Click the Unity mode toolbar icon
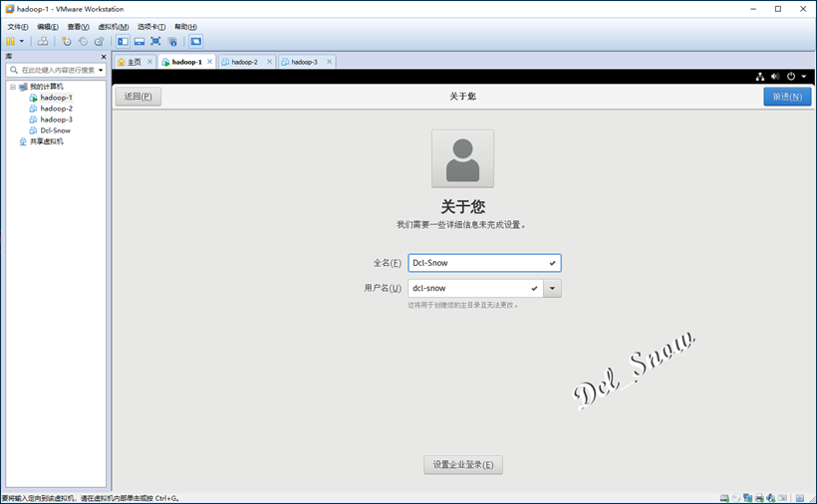817x504 pixels. point(172,41)
